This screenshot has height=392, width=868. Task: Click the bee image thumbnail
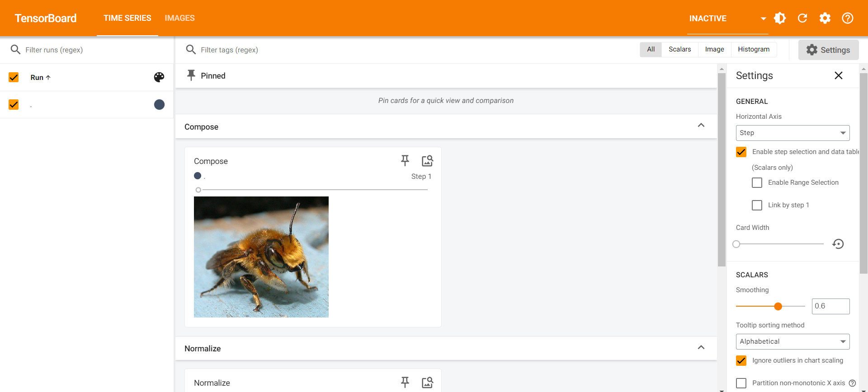261,257
